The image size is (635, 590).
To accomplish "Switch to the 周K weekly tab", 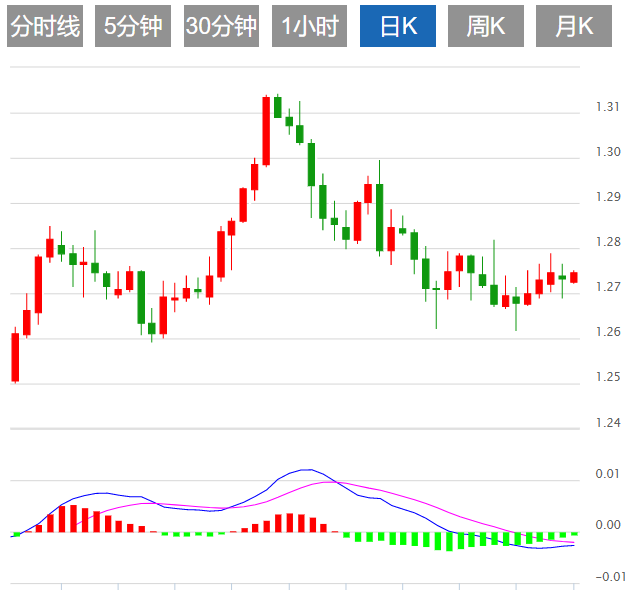I will pos(486,26).
